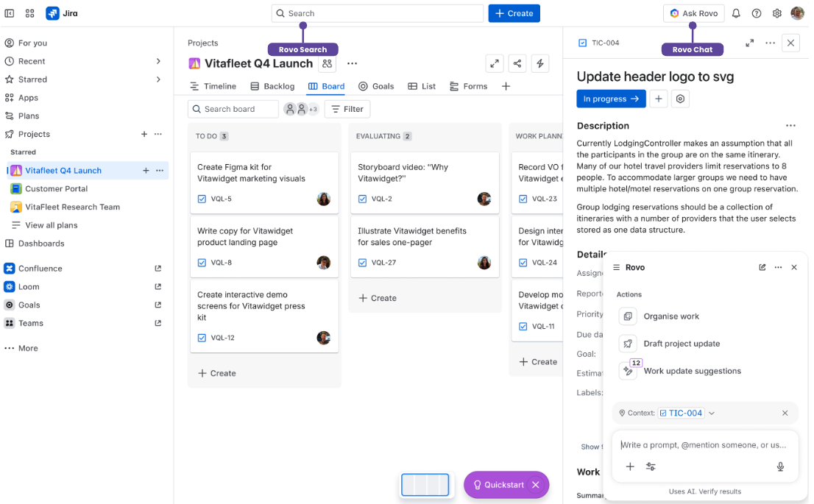Open the app switcher grid icon

(x=29, y=13)
